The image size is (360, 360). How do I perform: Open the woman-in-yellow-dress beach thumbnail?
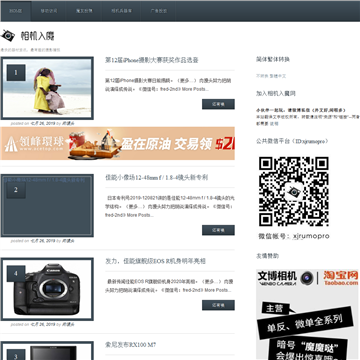47,88
